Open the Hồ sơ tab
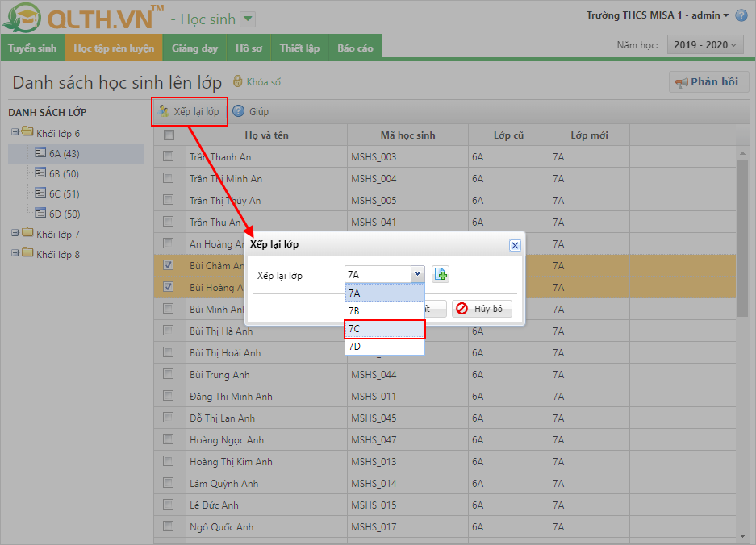 pos(249,48)
